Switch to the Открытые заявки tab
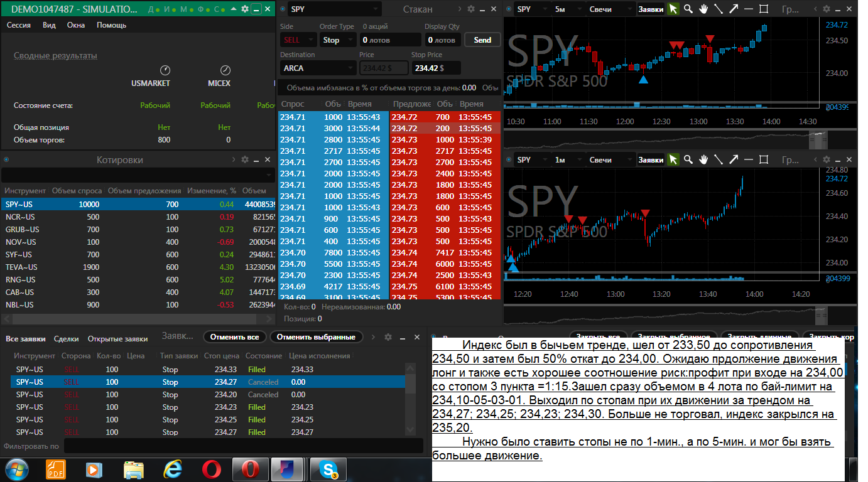 (x=117, y=338)
